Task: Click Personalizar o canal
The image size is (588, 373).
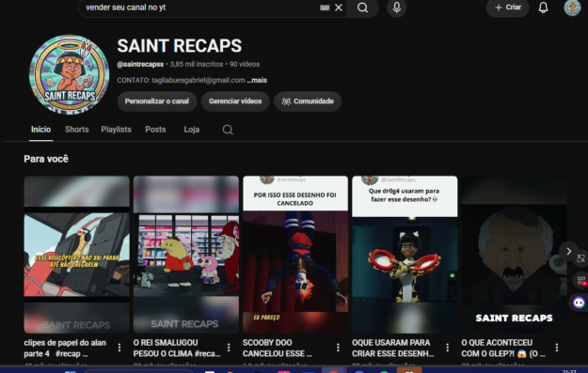Action: pos(157,101)
